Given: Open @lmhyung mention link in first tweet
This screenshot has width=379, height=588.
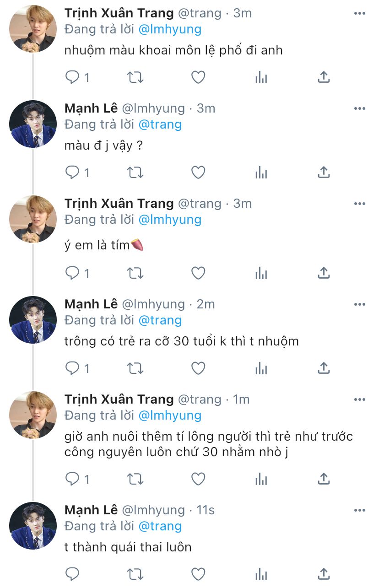Looking at the screenshot, I should click(169, 29).
